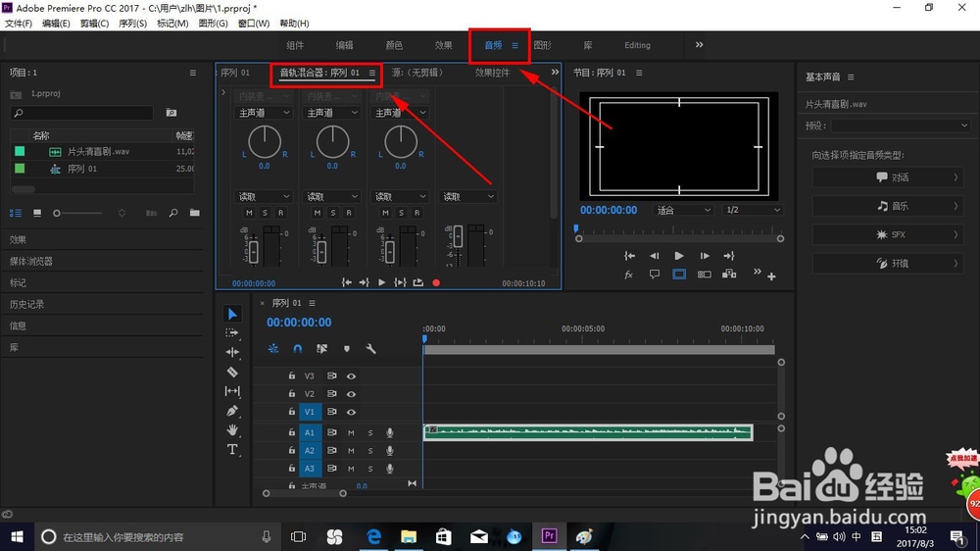
Task: Open Program monitor button editor plus
Action: 772,275
